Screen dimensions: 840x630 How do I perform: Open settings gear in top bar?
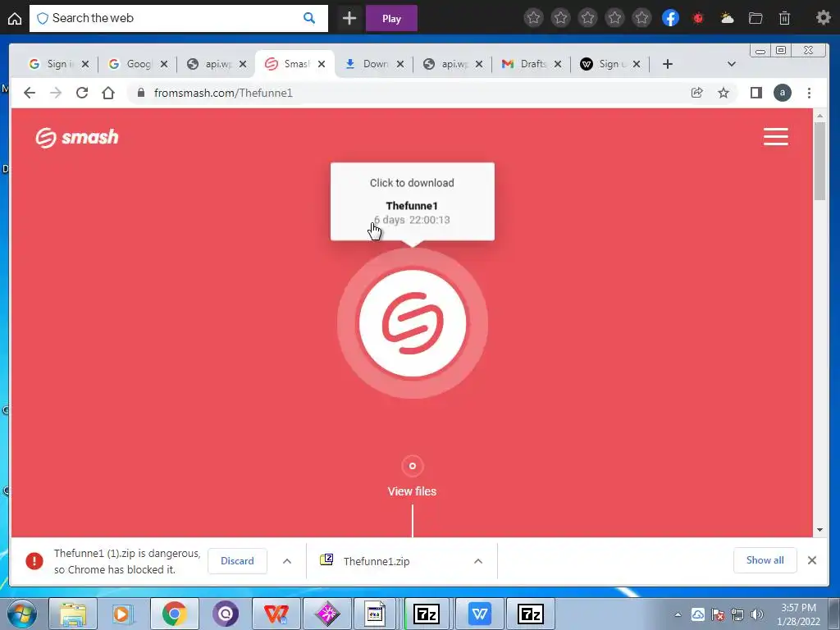pyautogui.click(x=823, y=18)
